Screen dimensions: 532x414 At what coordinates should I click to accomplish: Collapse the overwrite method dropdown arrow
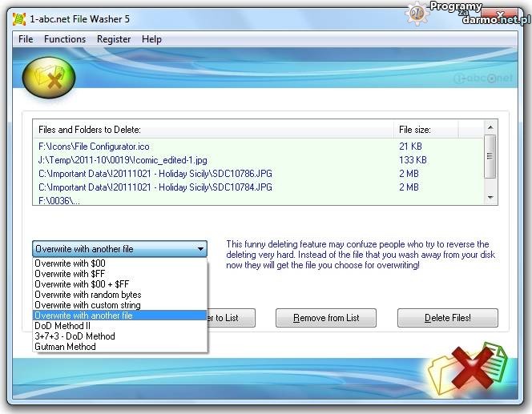click(199, 249)
